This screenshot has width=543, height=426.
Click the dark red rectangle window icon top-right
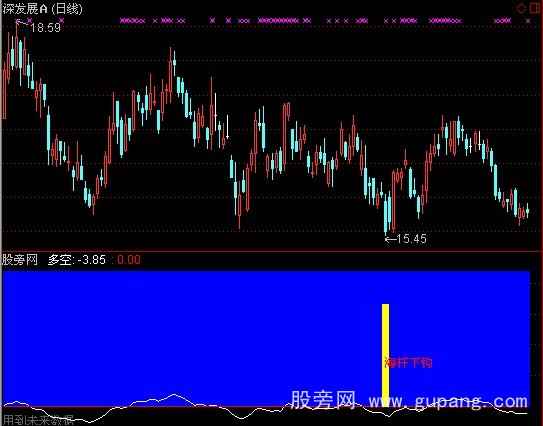pyautogui.click(x=535, y=8)
